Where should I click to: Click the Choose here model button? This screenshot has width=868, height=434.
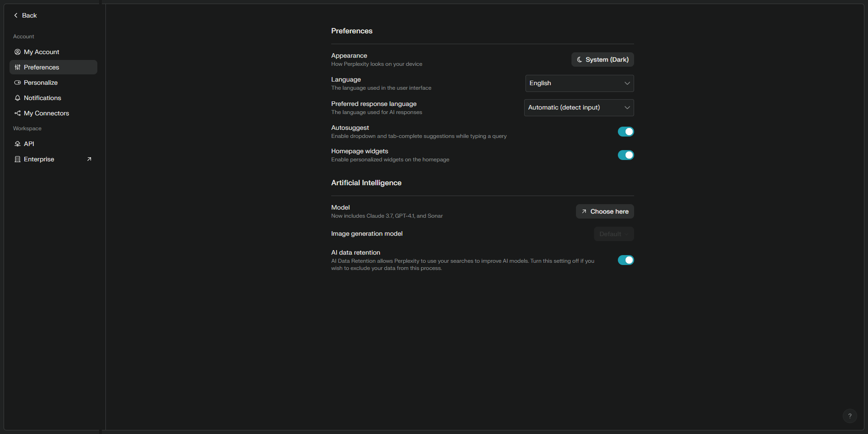click(605, 211)
